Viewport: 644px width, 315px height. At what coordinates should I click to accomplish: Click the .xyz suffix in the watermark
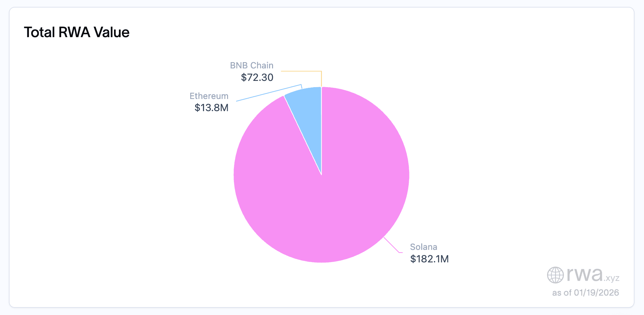click(611, 278)
